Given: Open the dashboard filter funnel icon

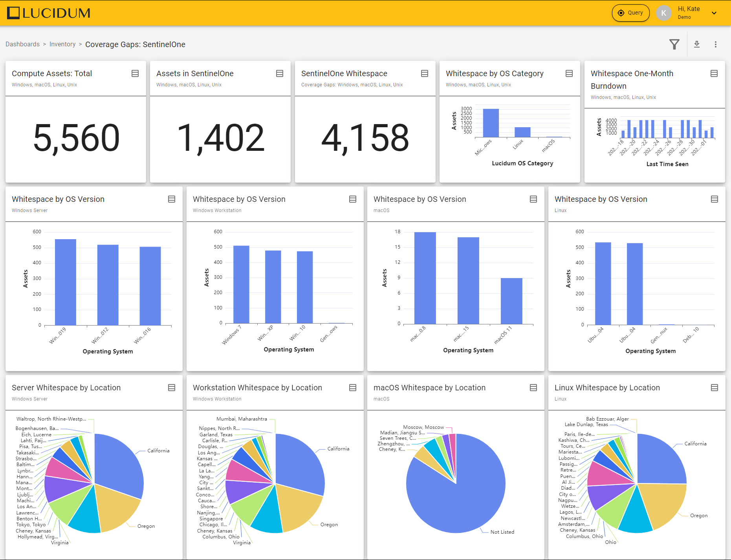Looking at the screenshot, I should pos(674,44).
